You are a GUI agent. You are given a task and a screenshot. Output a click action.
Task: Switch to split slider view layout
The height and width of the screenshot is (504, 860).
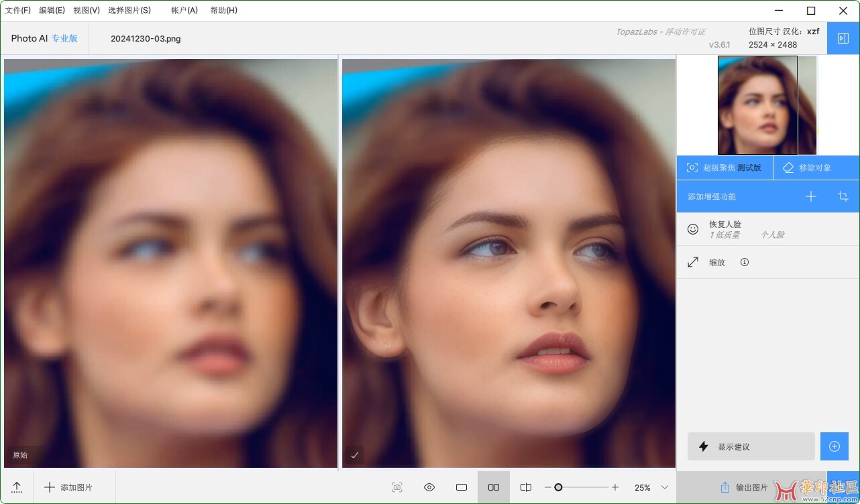(526, 487)
